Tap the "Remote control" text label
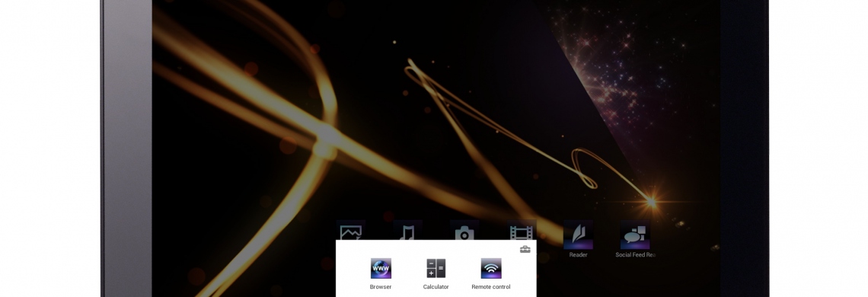Viewport: 868px width, 297px height. pyautogui.click(x=491, y=287)
